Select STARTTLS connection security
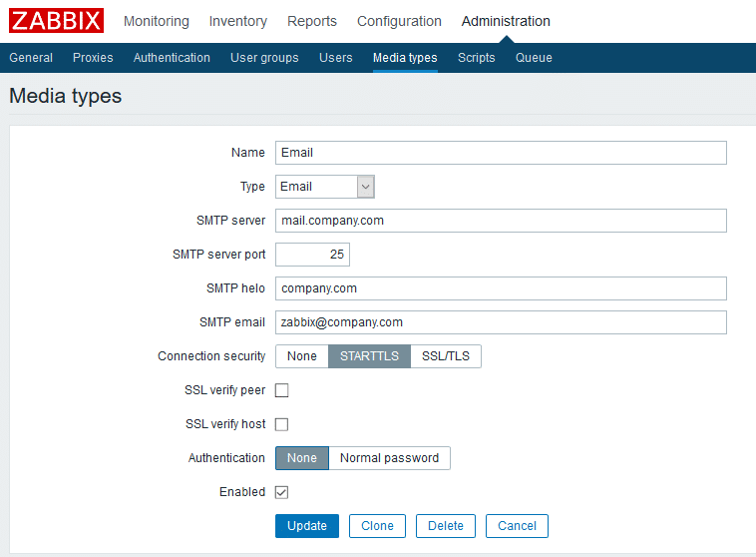Screen dimensions: 756x557 coord(369,356)
